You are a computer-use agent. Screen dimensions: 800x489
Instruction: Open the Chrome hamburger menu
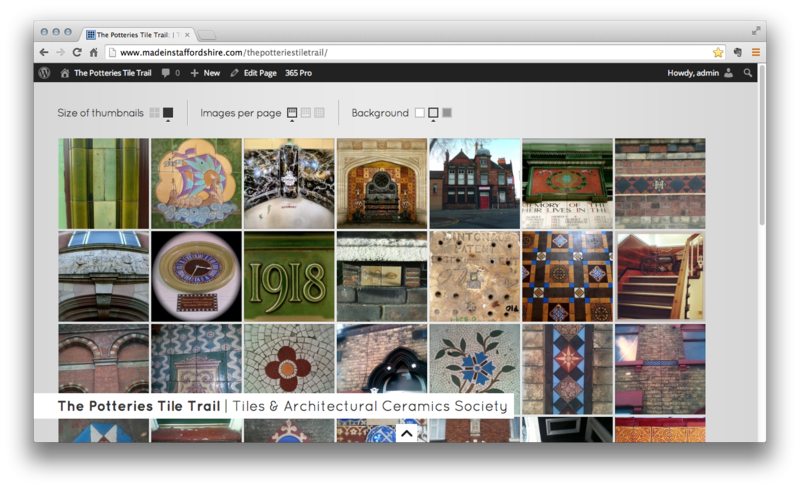coord(755,52)
